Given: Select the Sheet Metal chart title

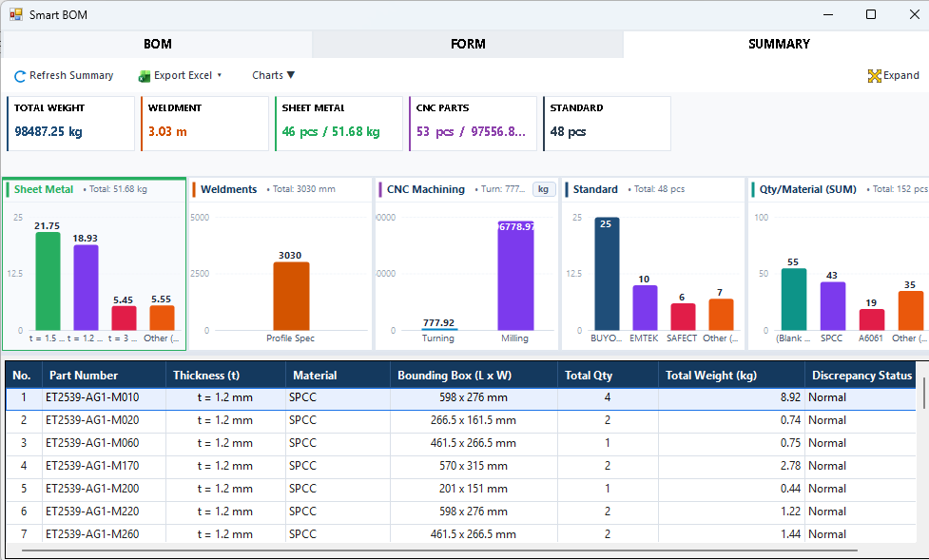Looking at the screenshot, I should [x=43, y=189].
